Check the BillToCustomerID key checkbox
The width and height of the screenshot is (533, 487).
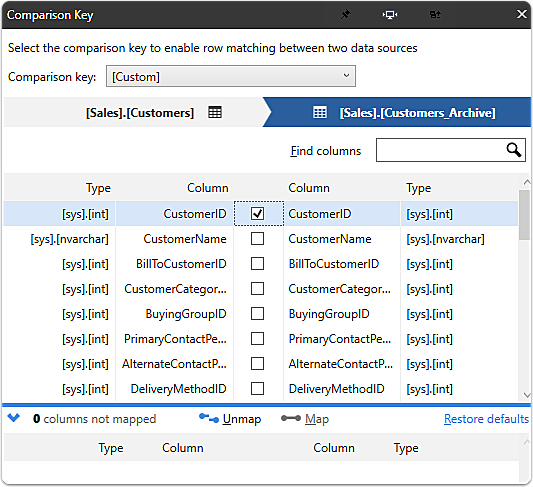tap(257, 264)
